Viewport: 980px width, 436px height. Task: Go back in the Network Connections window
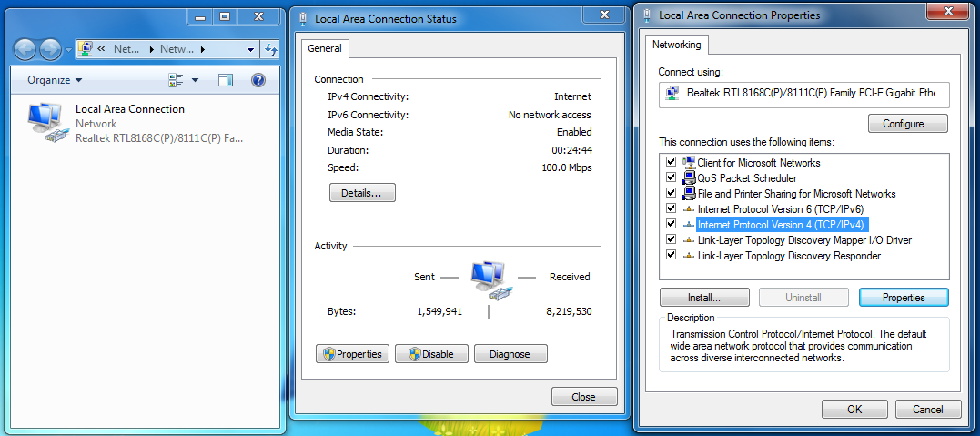point(25,49)
